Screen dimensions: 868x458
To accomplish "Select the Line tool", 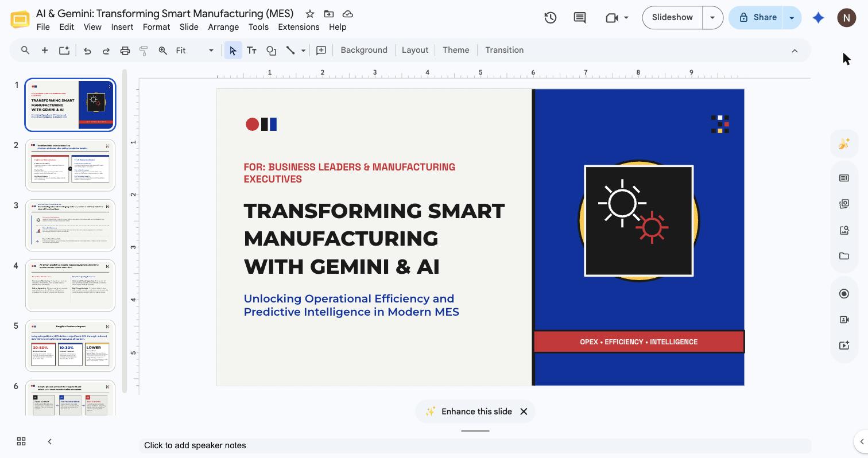I will pos(290,51).
